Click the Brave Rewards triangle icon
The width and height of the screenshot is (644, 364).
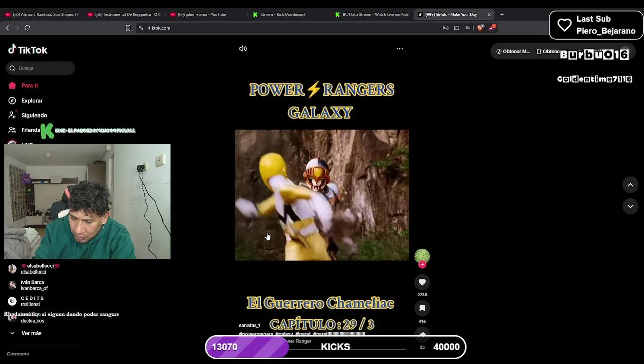(491, 28)
